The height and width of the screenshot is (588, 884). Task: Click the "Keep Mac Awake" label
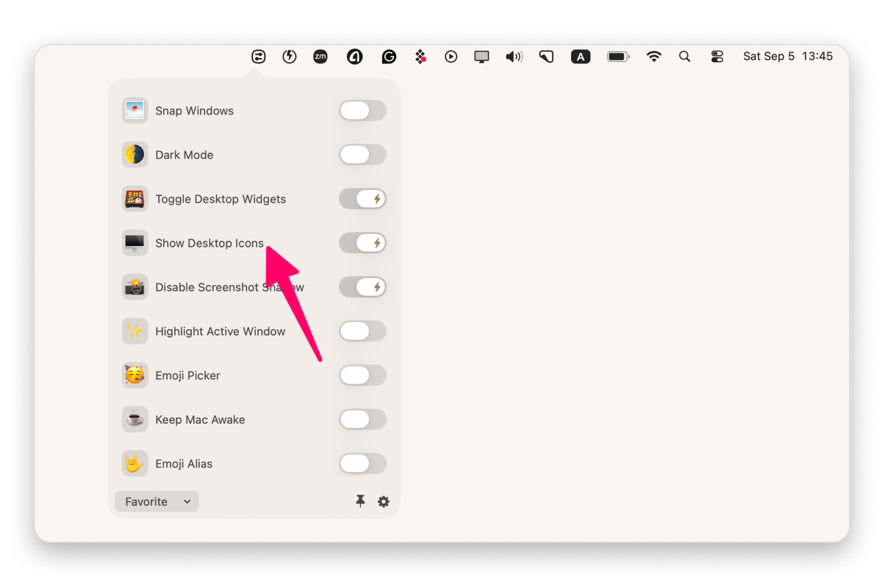(200, 420)
